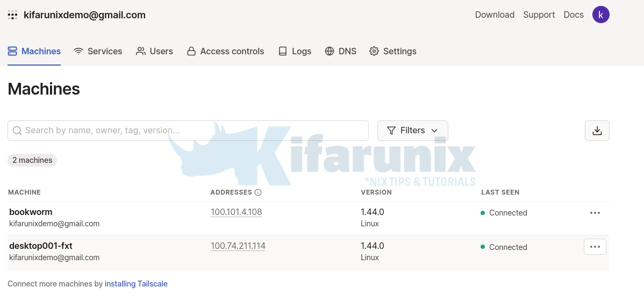Open the desktop001-fxt machine name
This screenshot has width=644, height=308.
(41, 246)
